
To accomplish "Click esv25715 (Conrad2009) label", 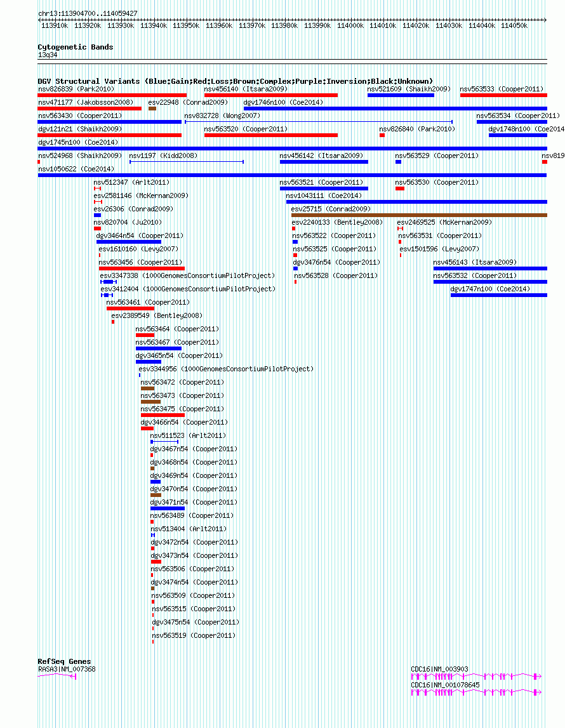I will [331, 209].
